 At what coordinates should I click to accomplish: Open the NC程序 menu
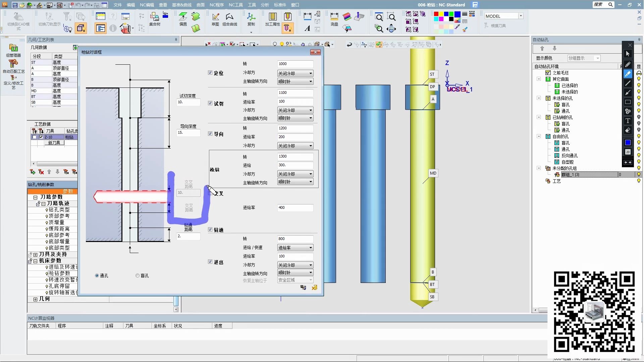point(216,5)
